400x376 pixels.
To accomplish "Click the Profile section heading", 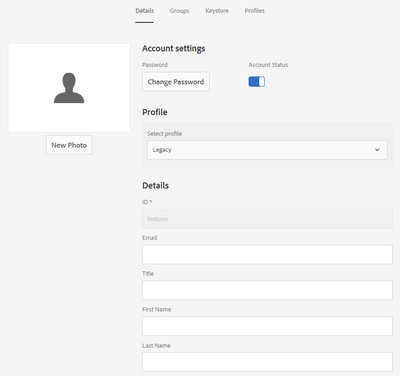I will [155, 112].
